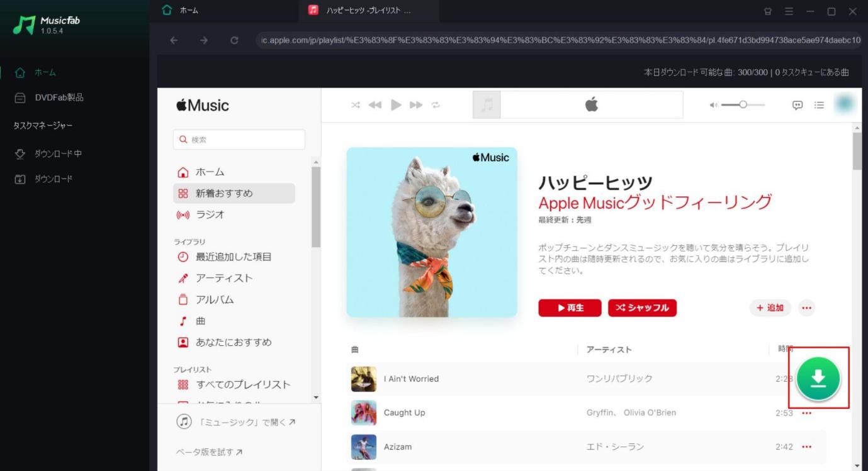Click the red シャッフル button
Image resolution: width=868 pixels, height=471 pixels.
(642, 308)
